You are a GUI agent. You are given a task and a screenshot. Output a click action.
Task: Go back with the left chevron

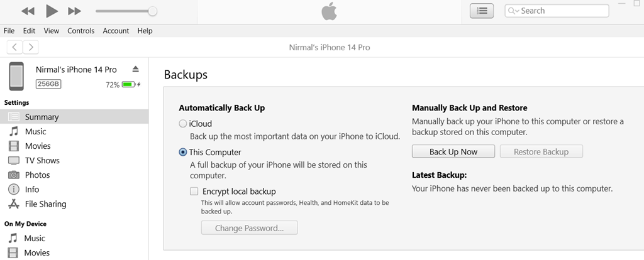tap(14, 47)
